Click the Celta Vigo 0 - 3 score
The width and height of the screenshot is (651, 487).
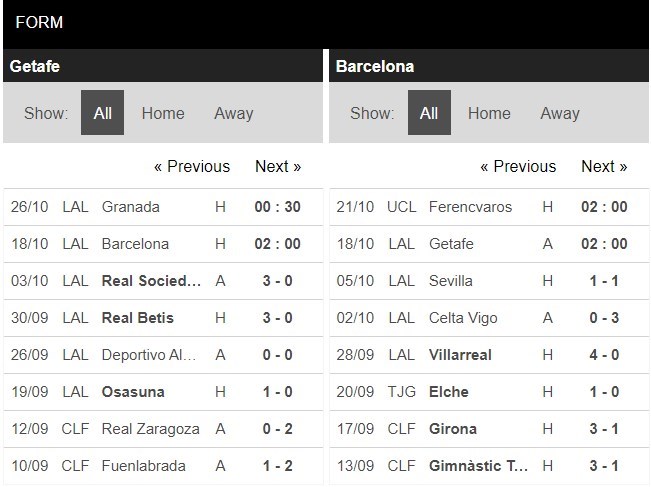(x=604, y=318)
